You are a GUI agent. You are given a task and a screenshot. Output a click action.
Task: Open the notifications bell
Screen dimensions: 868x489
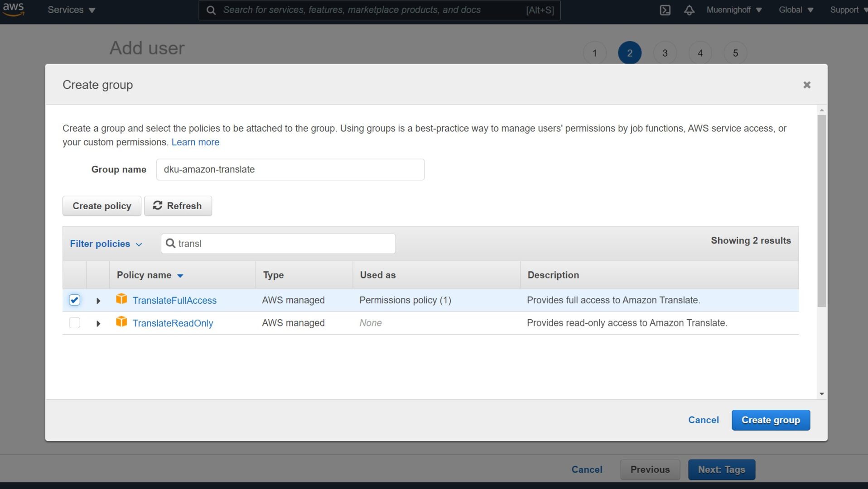pos(689,10)
